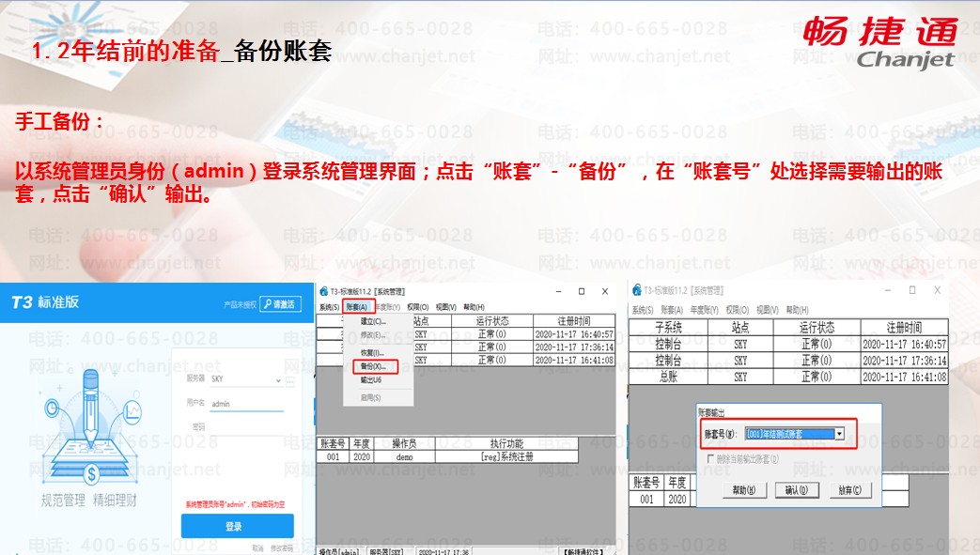Click the Chanjet 畅捷通 logo on the slide
Image resolution: width=980 pixels, height=555 pixels.
pos(880,42)
